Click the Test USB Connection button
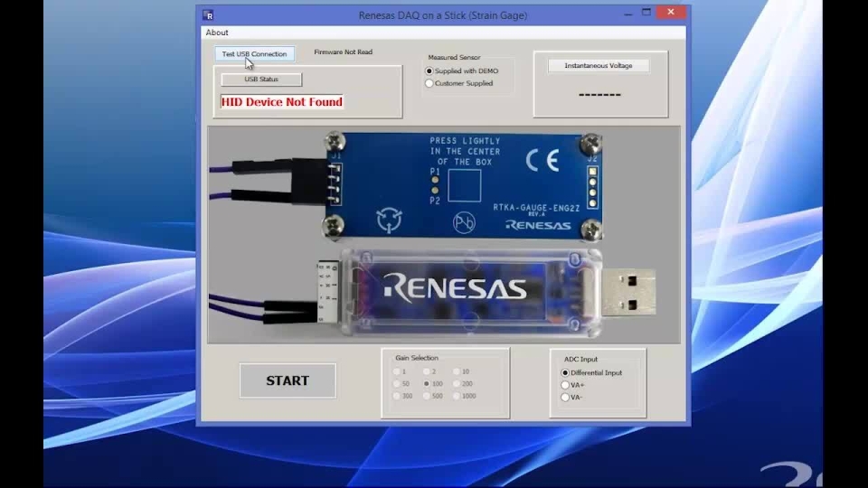 [255, 53]
